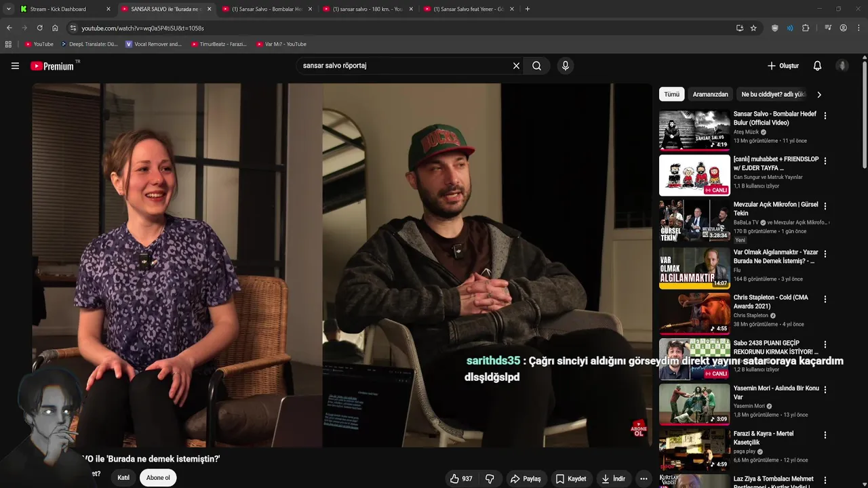
Task: Reload the current page
Action: click(39, 28)
